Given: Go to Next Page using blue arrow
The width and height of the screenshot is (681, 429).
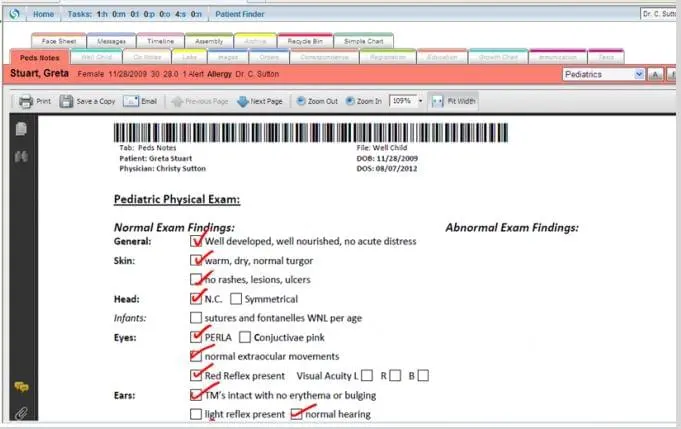Looking at the screenshot, I should [242, 102].
